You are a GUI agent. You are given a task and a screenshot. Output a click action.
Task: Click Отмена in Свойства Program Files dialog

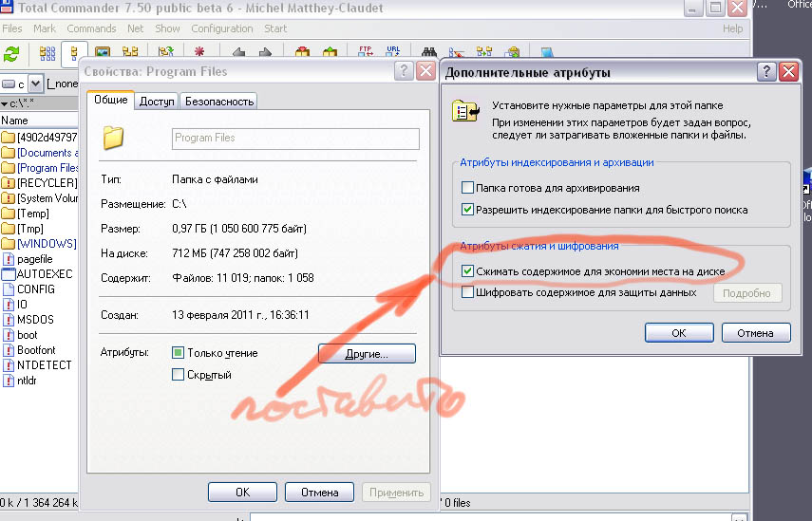(319, 492)
